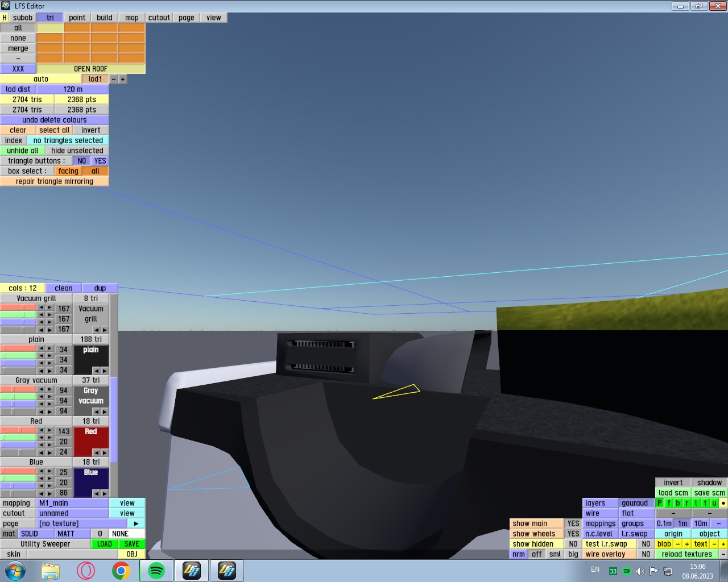Switch to the view tab
The image size is (728, 582).
tap(214, 18)
